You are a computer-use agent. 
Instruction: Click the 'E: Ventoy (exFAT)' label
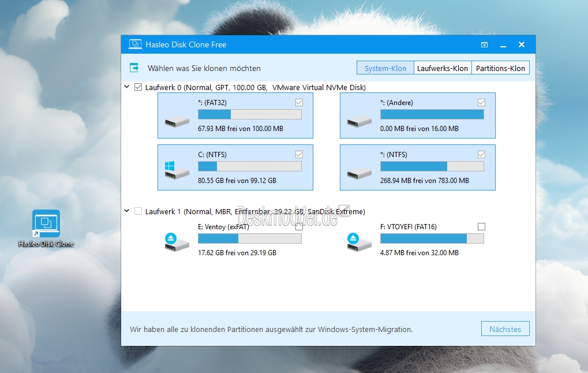point(223,227)
